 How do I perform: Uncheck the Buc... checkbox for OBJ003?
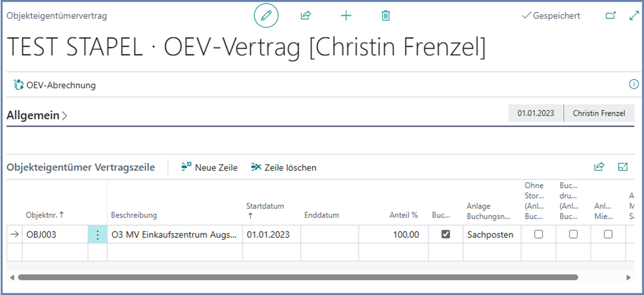point(446,235)
